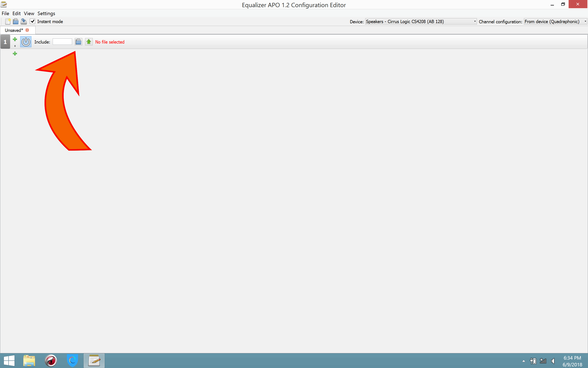This screenshot has width=588, height=368.
Task: Click the green plus in filter row 1
Action: coord(15,39)
